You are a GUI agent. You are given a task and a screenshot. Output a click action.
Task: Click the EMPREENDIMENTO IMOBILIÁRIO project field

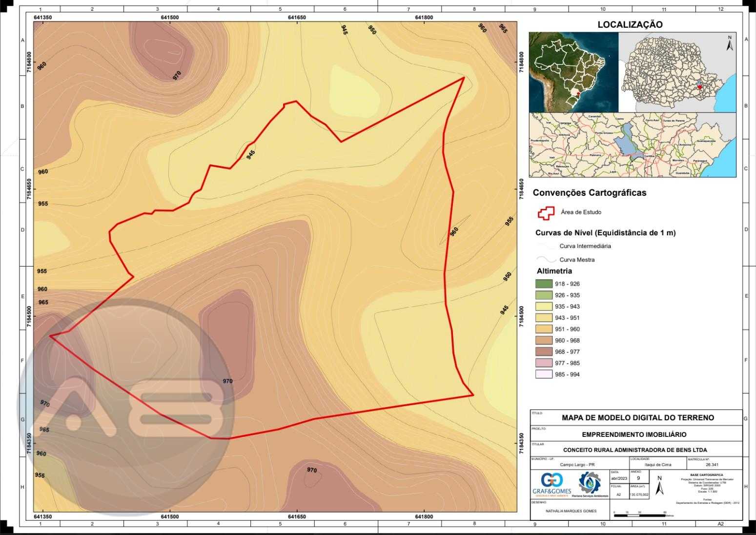coord(634,434)
